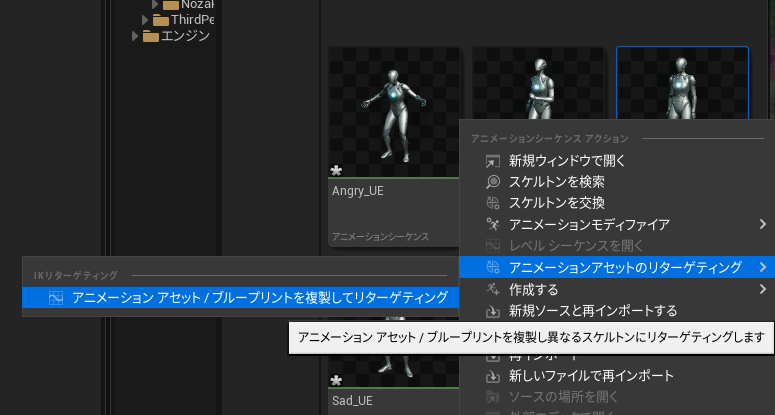Open submenu arrow of アニメーションモディファイア

pos(762,224)
